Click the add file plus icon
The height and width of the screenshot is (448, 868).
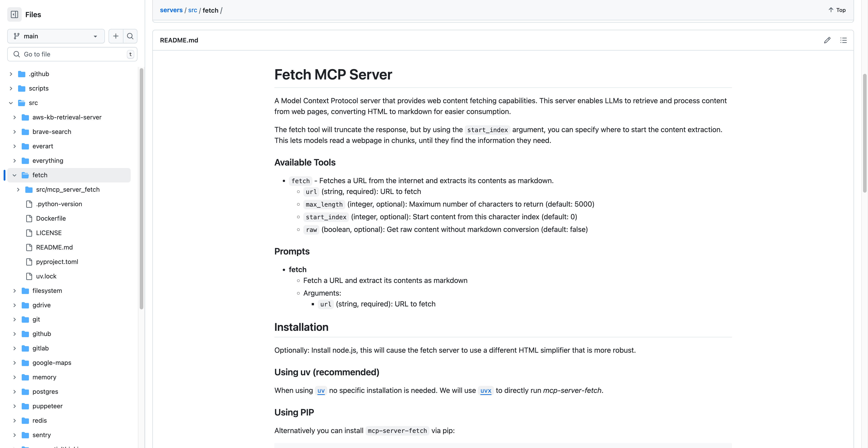click(x=116, y=36)
